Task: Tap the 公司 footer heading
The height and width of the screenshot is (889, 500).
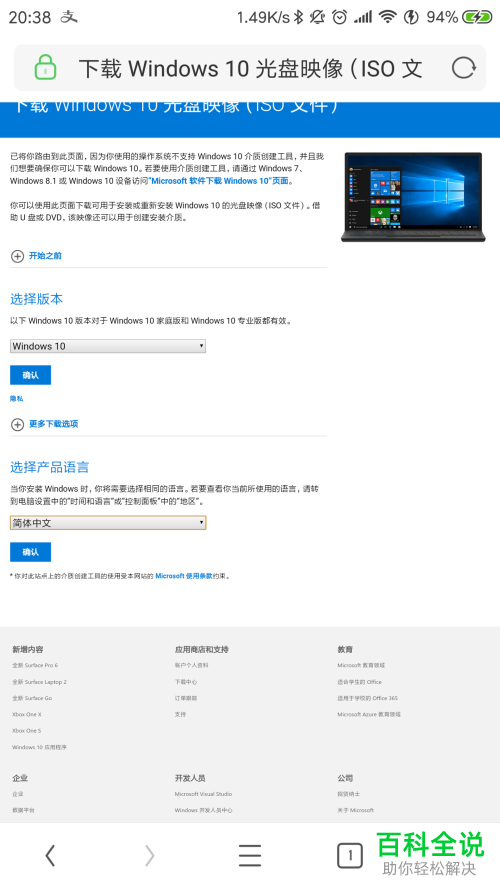Action: pyautogui.click(x=345, y=778)
